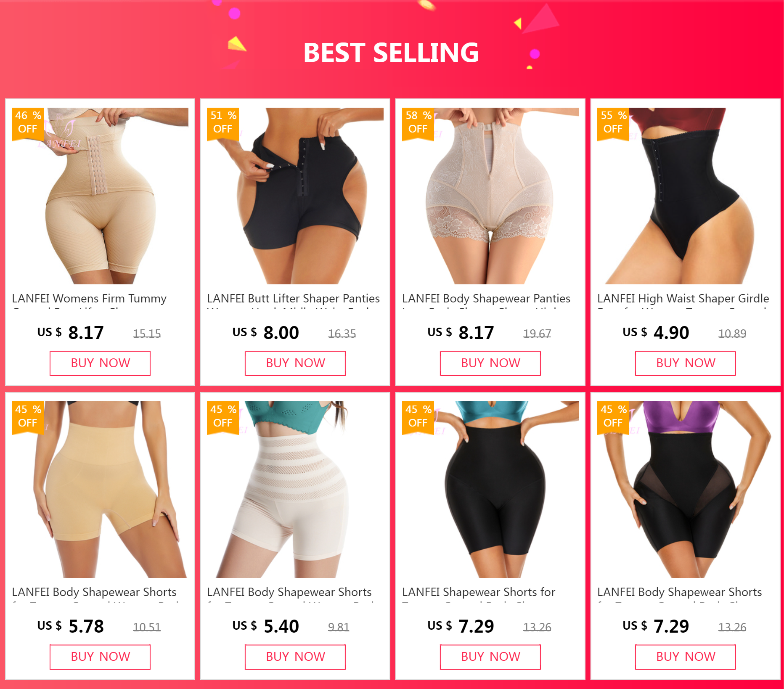
Task: Open the black Butt Lifter panties product image
Action: (x=295, y=196)
